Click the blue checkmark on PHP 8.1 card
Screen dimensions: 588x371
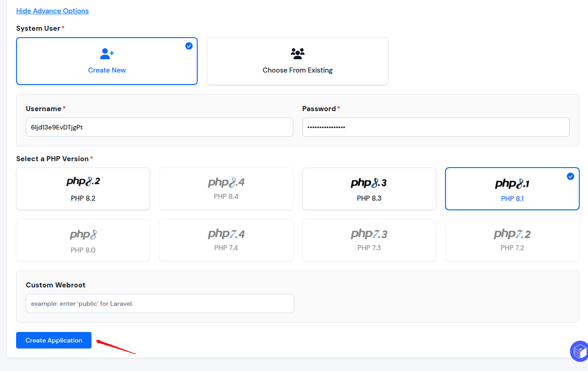click(571, 176)
